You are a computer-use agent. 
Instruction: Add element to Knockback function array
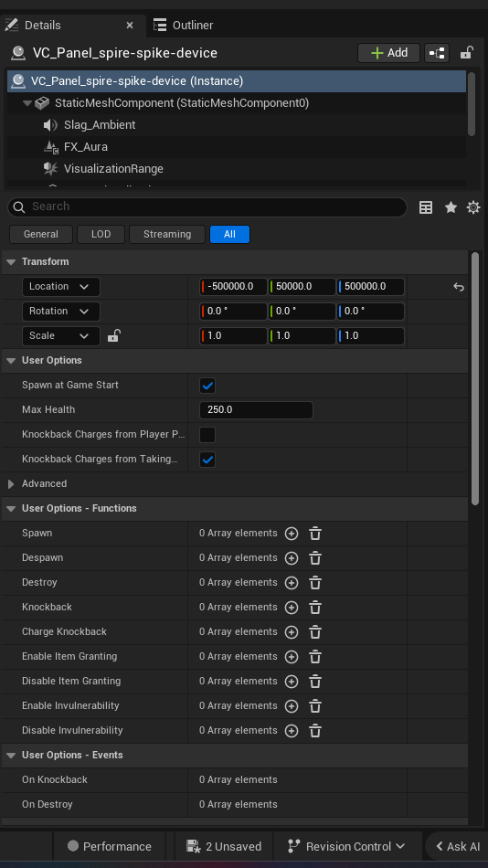point(292,608)
